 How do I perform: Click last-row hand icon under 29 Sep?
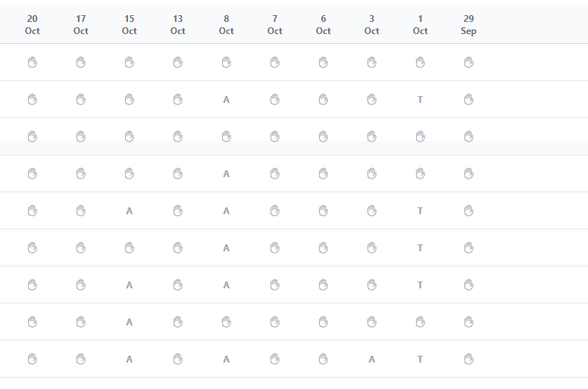(468, 359)
